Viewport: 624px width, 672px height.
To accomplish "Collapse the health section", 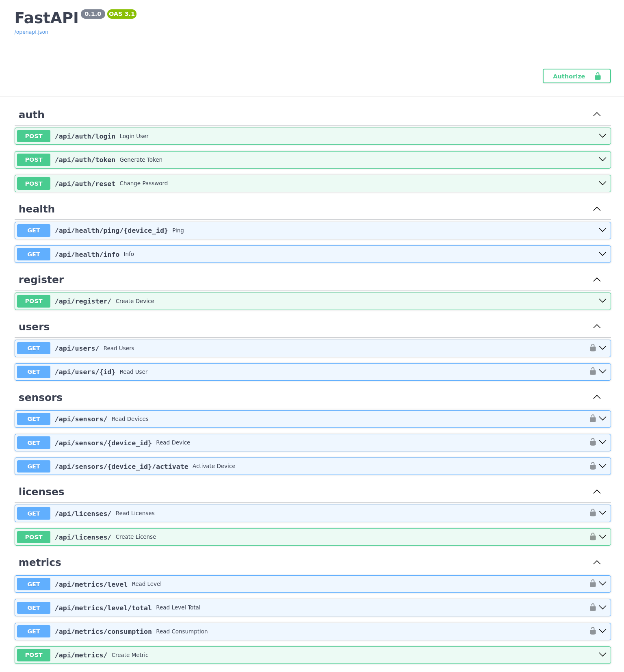I will [596, 209].
